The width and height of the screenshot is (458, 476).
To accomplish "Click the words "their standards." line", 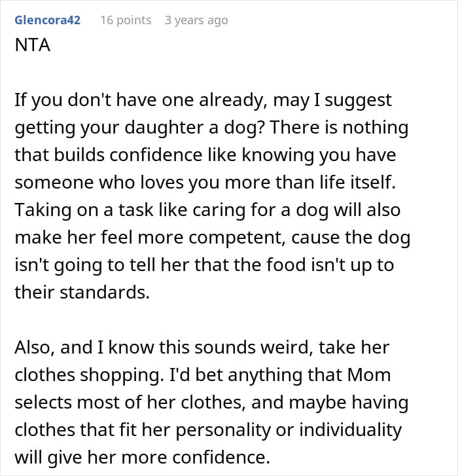I will [82, 293].
